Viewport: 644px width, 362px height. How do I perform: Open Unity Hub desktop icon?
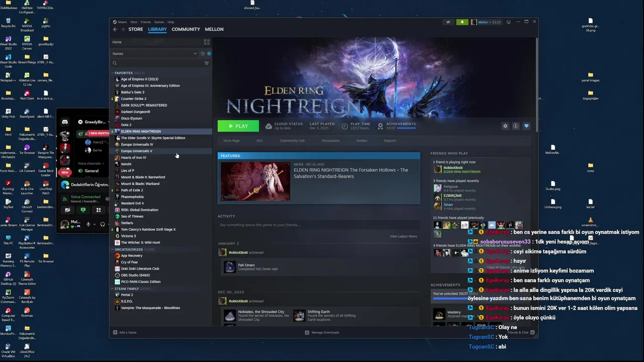[8, 113]
